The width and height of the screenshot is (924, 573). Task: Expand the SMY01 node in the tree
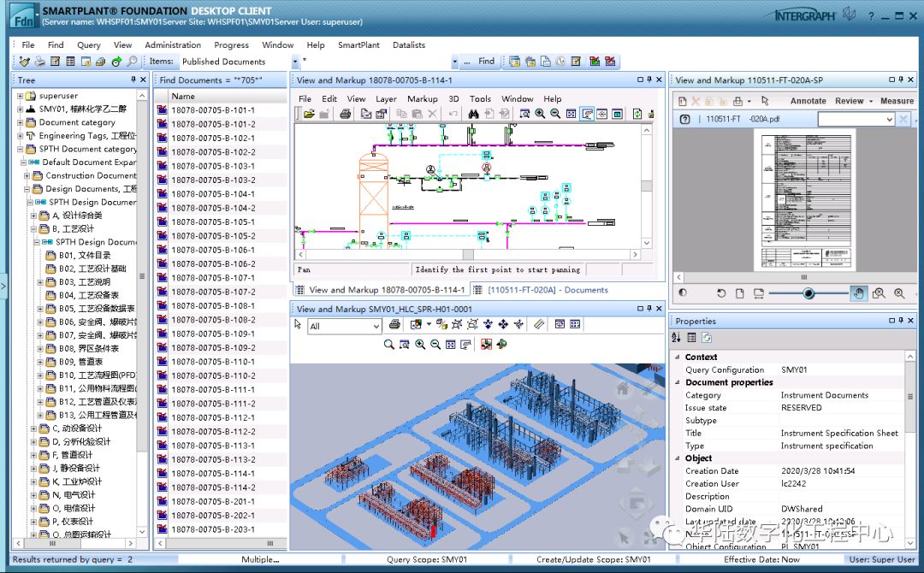(x=20, y=109)
